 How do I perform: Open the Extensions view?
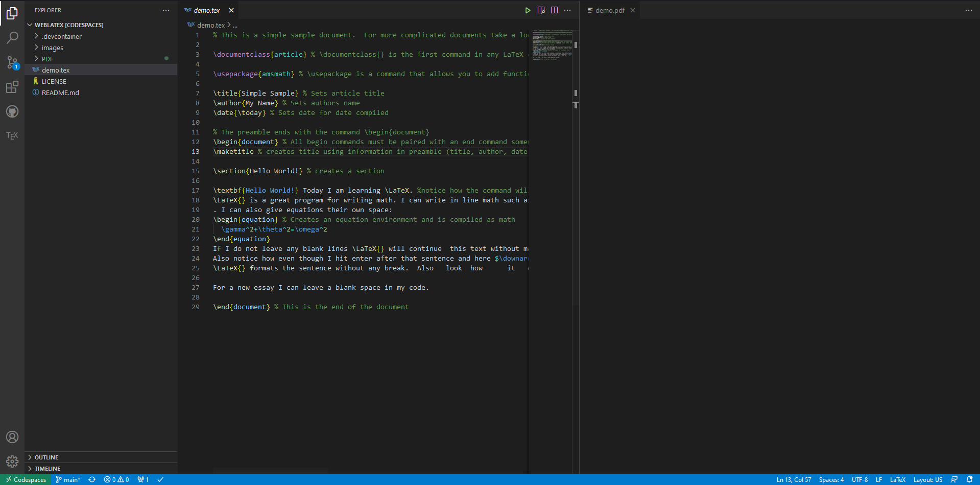tap(12, 87)
